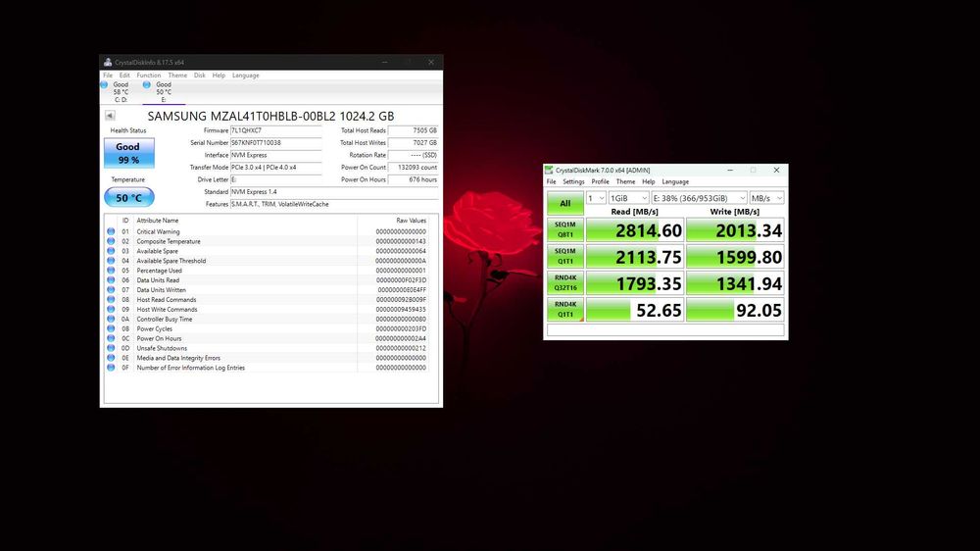The image size is (980, 551).
Task: Click the Features field
Action: click(x=334, y=204)
